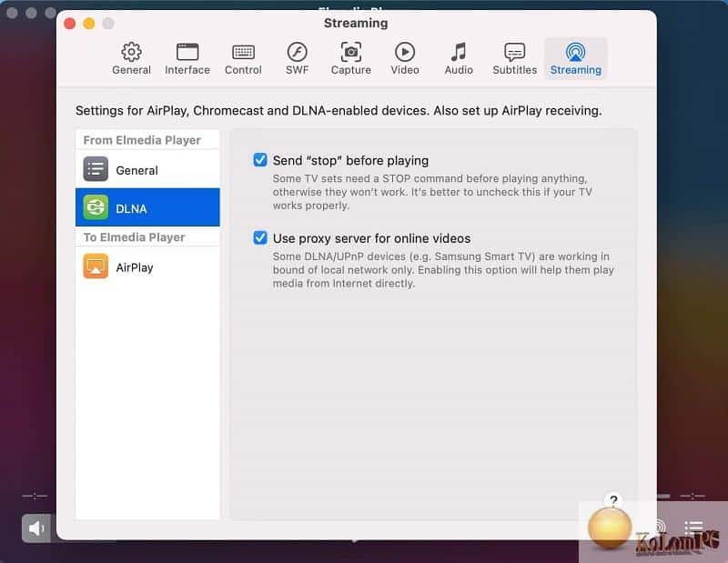The image size is (728, 563).
Task: Click the "Use proxy server for online videos" label
Action: point(371,238)
